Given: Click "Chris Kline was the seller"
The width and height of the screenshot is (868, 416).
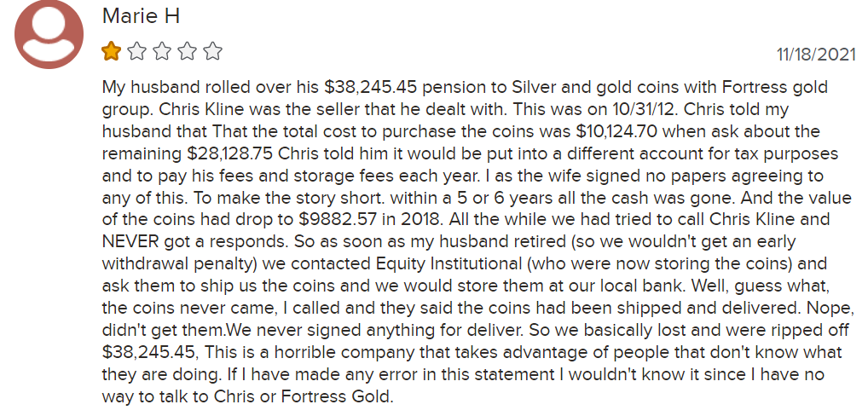Looking at the screenshot, I should 258,109.
